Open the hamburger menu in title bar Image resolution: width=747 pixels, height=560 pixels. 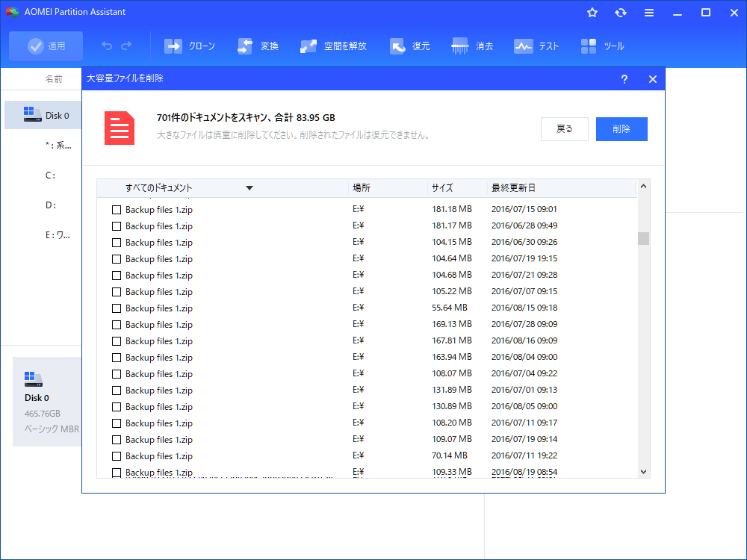click(649, 13)
